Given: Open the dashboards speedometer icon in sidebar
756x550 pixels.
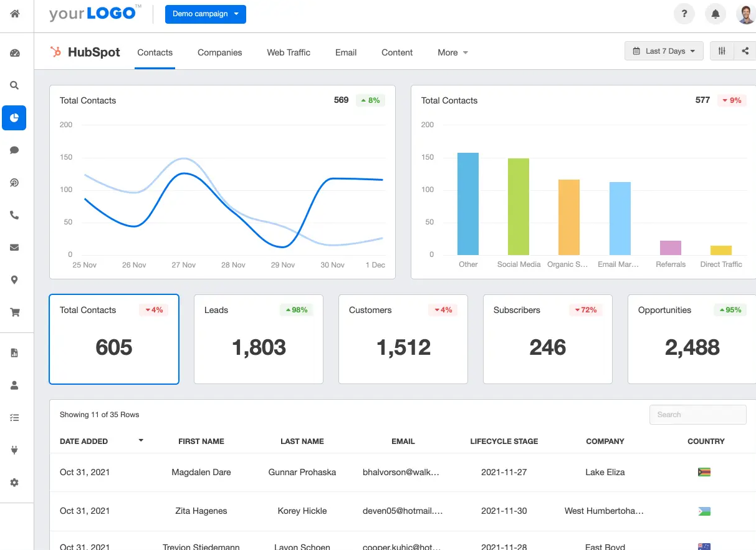Looking at the screenshot, I should [x=14, y=54].
